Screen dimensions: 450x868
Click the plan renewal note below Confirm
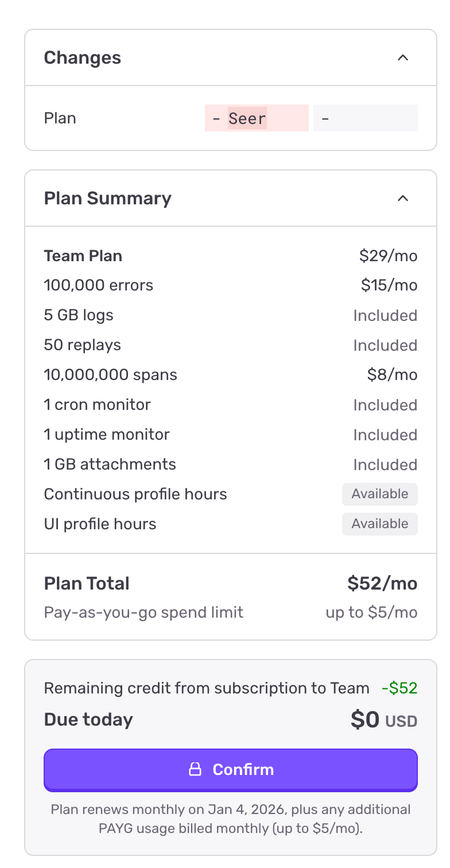[x=231, y=819]
